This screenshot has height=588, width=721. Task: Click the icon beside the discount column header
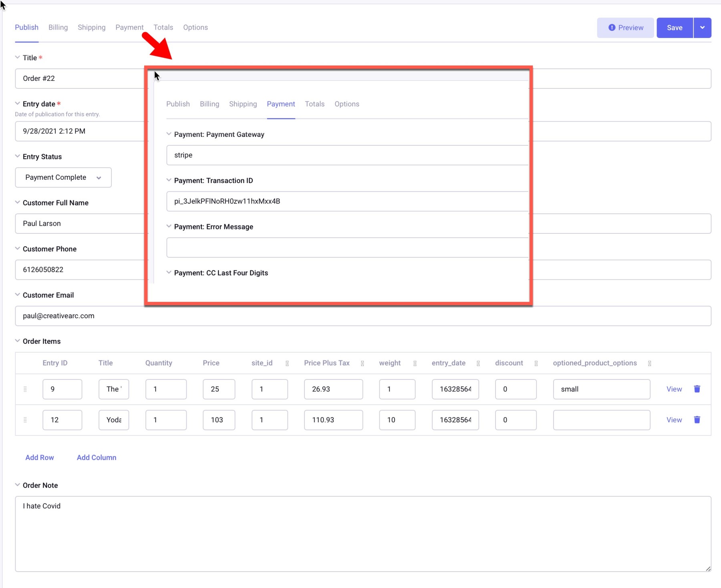[536, 363]
